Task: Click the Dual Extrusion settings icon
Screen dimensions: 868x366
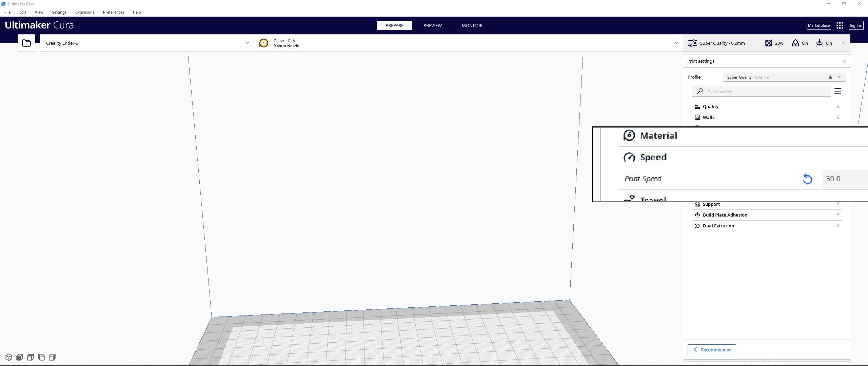Action: tap(698, 226)
